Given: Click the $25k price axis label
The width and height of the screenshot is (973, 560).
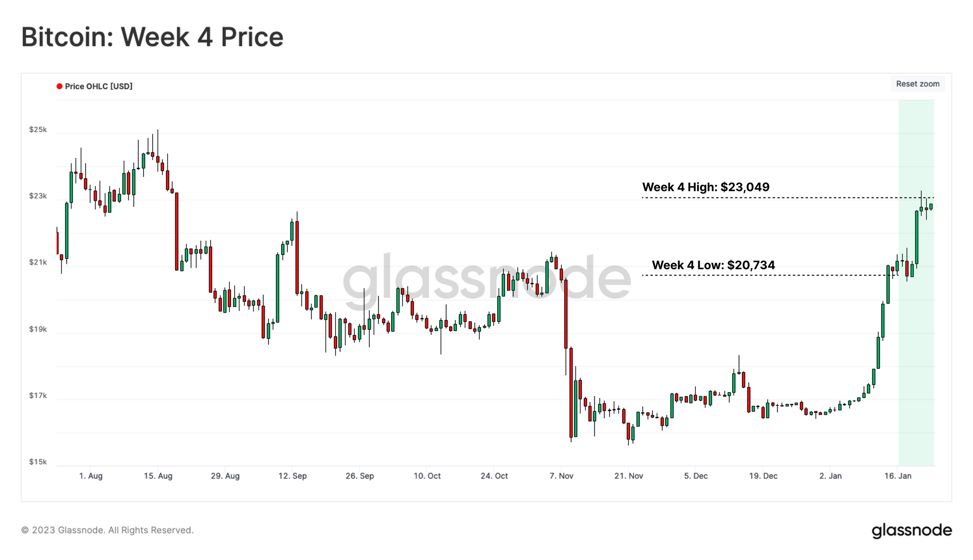Looking at the screenshot, I should click(38, 129).
